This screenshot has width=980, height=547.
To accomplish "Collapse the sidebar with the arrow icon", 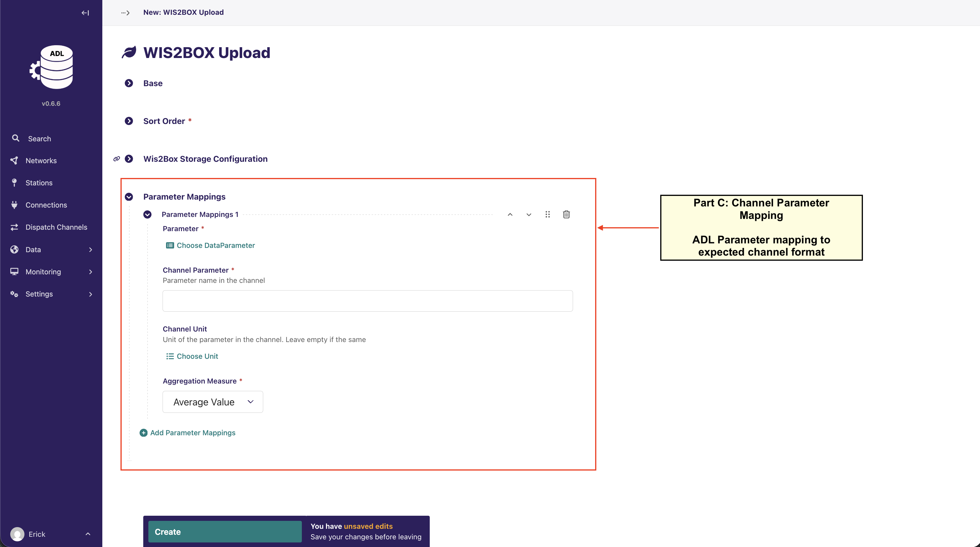I will (85, 13).
